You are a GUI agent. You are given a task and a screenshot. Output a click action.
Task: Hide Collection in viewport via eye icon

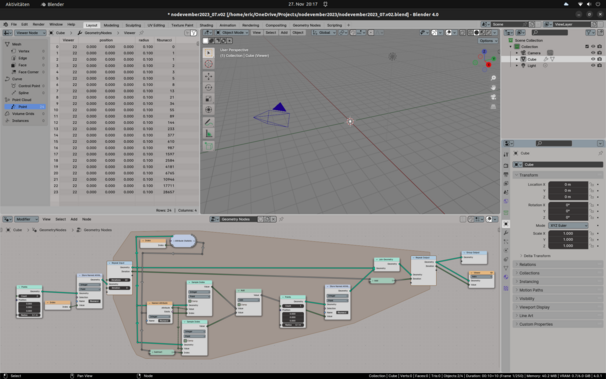click(x=593, y=46)
